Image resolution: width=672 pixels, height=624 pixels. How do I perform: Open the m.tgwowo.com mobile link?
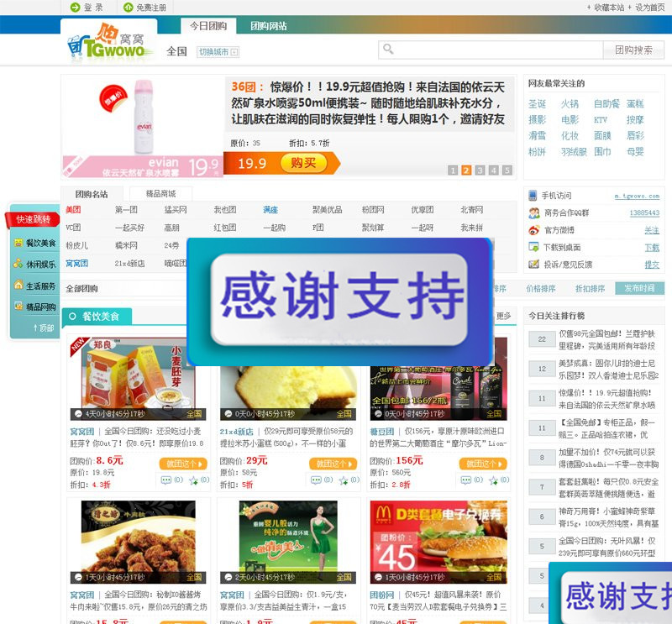[x=637, y=196]
